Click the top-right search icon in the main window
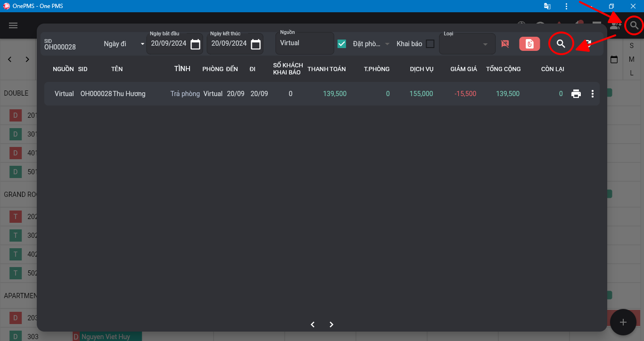The width and height of the screenshot is (644, 341). click(x=635, y=25)
